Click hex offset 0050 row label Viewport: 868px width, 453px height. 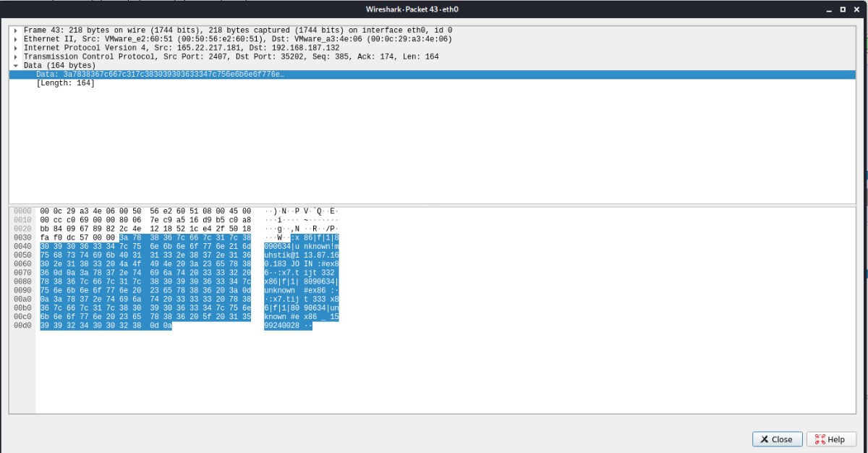[x=22, y=255]
